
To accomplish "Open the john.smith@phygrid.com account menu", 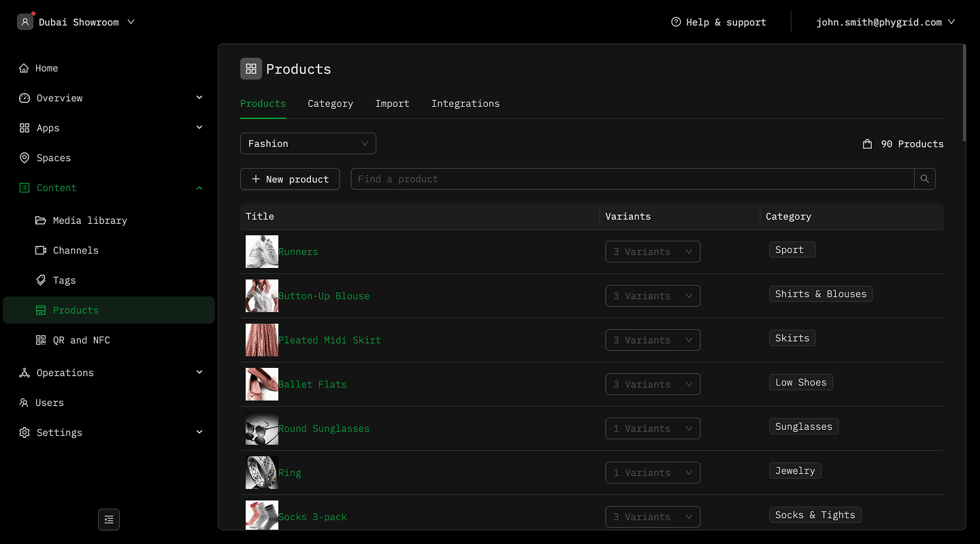I will 885,22.
